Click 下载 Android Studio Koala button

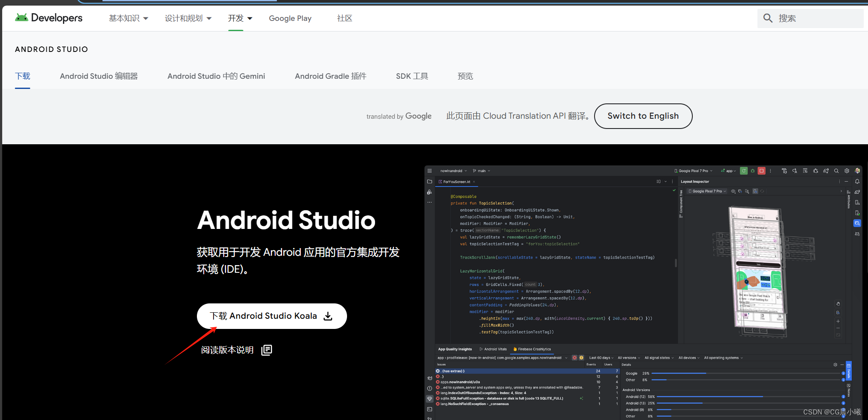[x=272, y=316]
